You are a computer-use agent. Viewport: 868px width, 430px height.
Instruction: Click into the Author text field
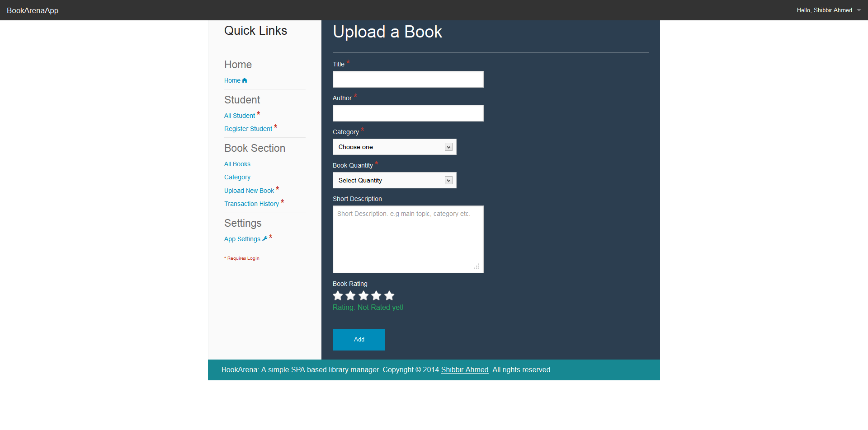[408, 113]
